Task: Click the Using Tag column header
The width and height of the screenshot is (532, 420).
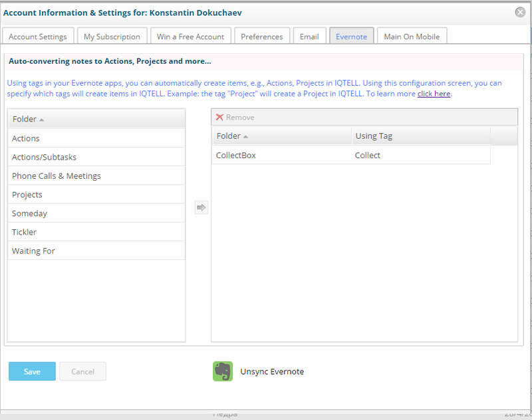Action: point(421,136)
